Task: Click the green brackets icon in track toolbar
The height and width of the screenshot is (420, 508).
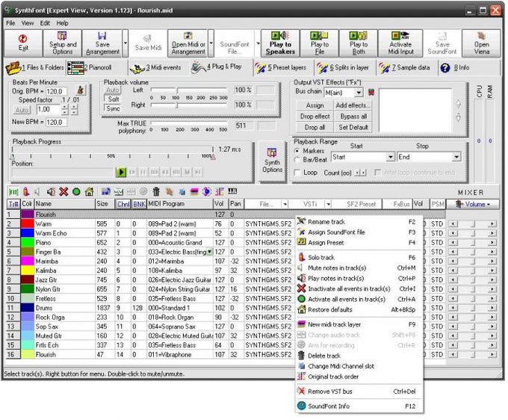Action: click(13, 191)
